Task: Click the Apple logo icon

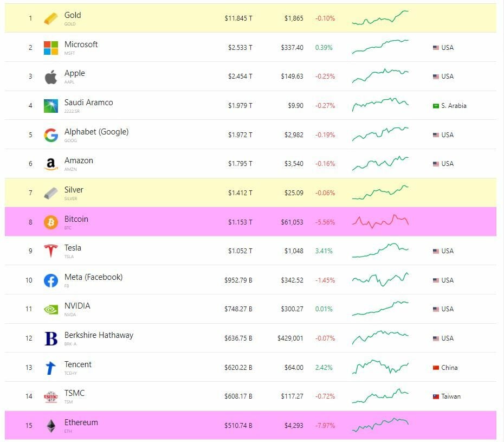Action: point(51,77)
